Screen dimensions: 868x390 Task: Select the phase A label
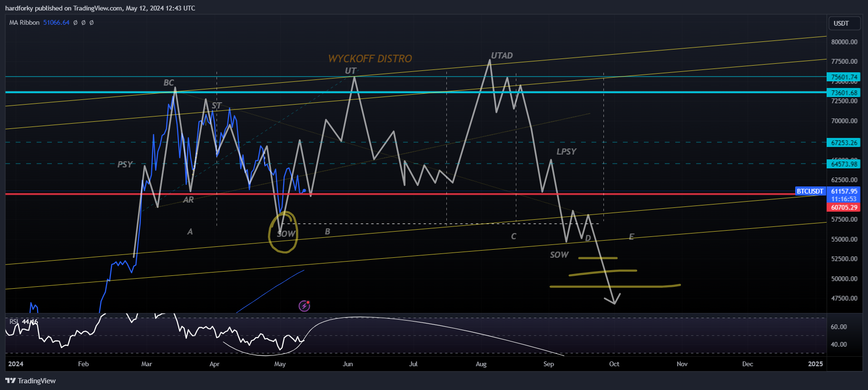pos(190,232)
